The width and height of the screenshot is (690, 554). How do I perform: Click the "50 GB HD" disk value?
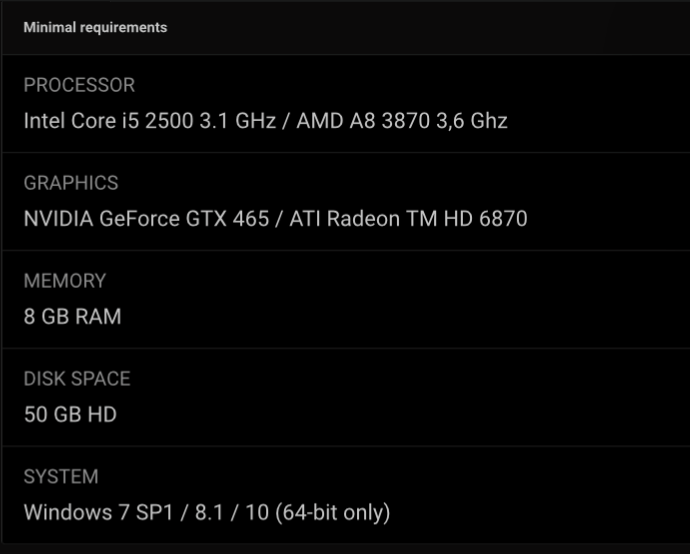70,414
